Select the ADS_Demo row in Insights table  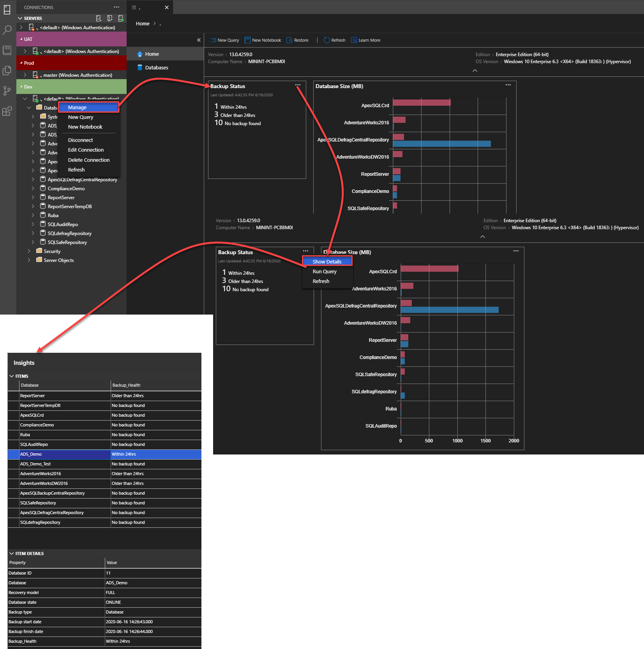coord(104,454)
